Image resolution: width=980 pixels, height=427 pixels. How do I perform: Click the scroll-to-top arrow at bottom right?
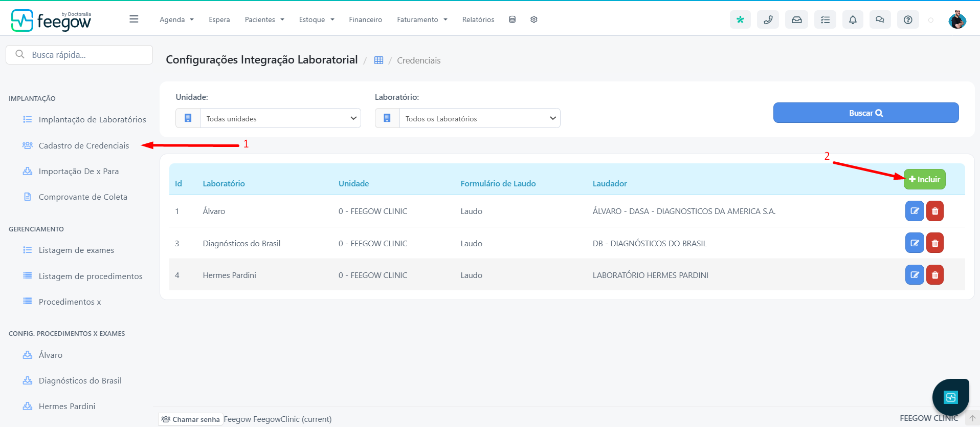point(972,418)
